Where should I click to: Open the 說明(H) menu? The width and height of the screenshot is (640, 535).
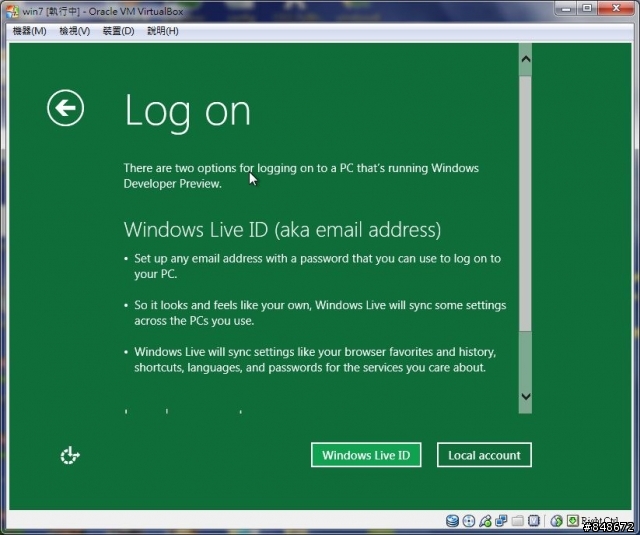click(162, 31)
